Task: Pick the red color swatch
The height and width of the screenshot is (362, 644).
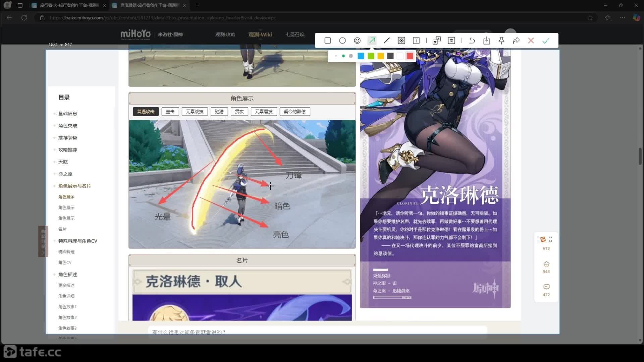Action: tap(410, 56)
